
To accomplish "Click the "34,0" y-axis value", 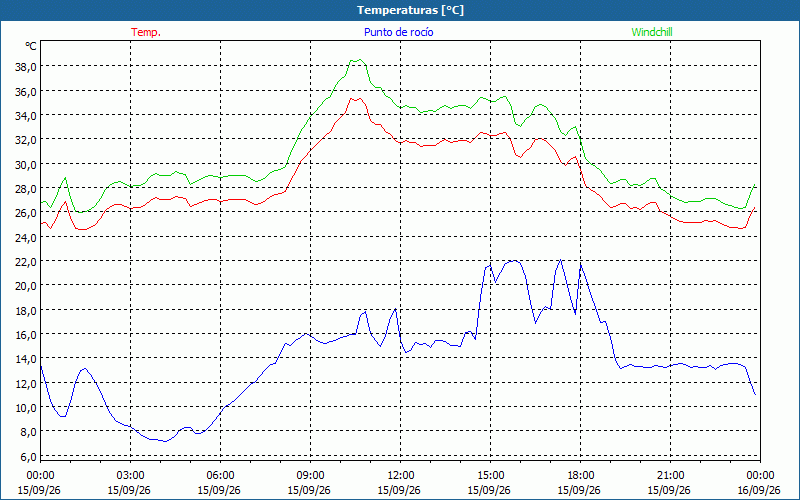I will pyautogui.click(x=26, y=116).
